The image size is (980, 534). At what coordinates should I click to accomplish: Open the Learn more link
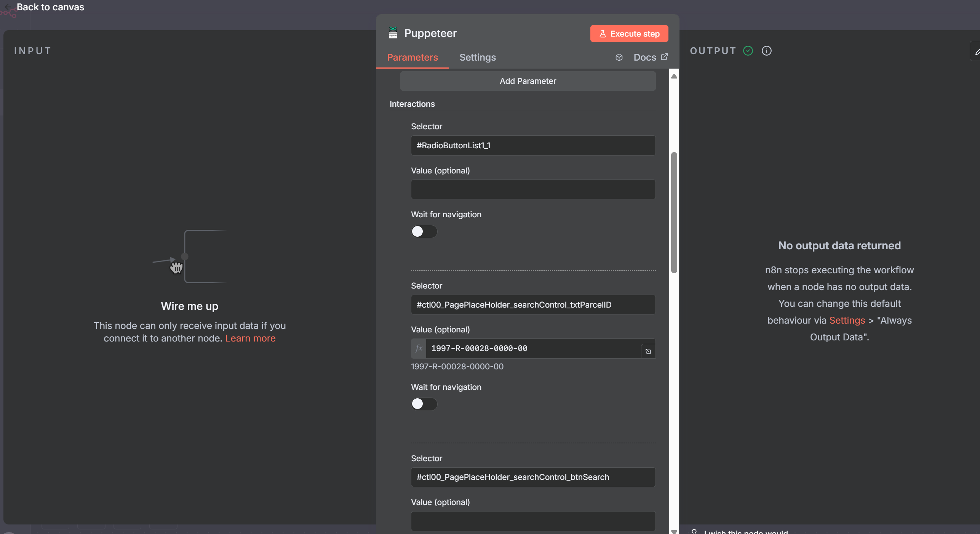pyautogui.click(x=250, y=338)
